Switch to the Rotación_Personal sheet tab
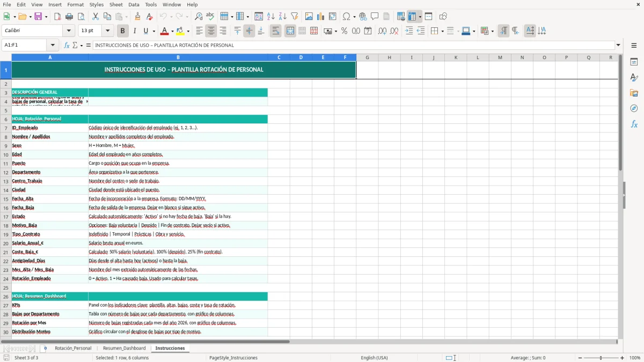Screen dimensions: 644x362 pyautogui.click(x=73, y=348)
